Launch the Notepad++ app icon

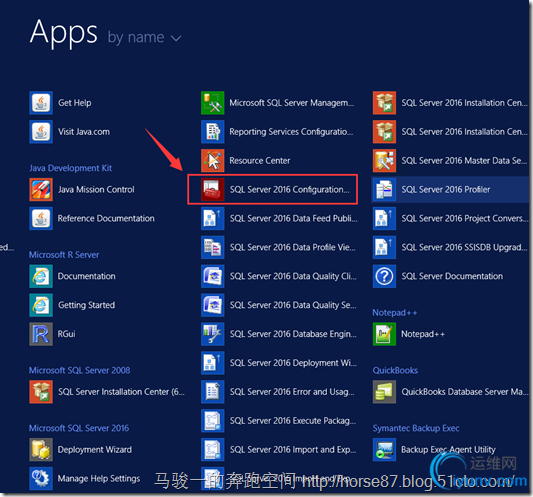click(384, 334)
